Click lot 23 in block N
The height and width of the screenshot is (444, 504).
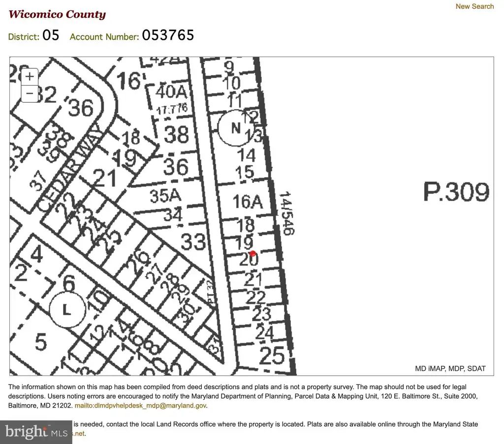261,314
